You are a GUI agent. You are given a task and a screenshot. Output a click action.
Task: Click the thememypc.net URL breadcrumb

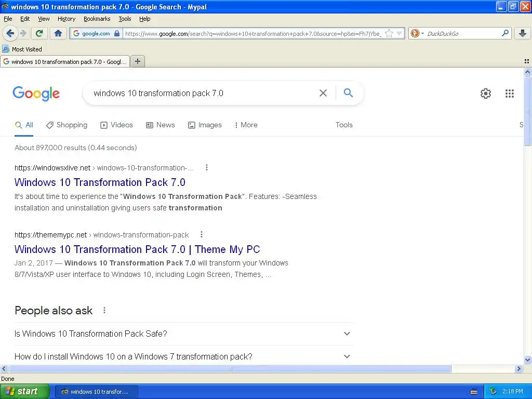tap(101, 235)
